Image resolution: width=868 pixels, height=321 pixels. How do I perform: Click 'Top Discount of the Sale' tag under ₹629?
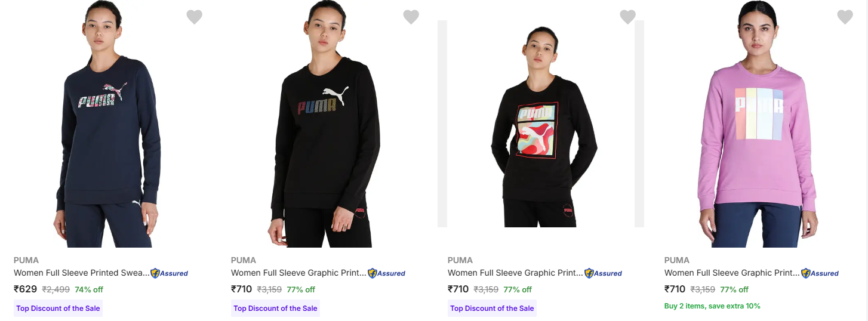58,308
